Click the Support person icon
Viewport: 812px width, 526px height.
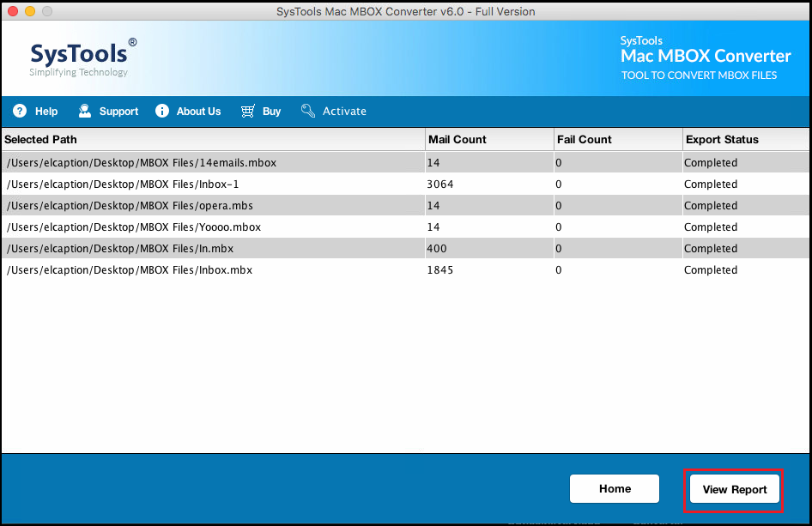click(x=84, y=111)
